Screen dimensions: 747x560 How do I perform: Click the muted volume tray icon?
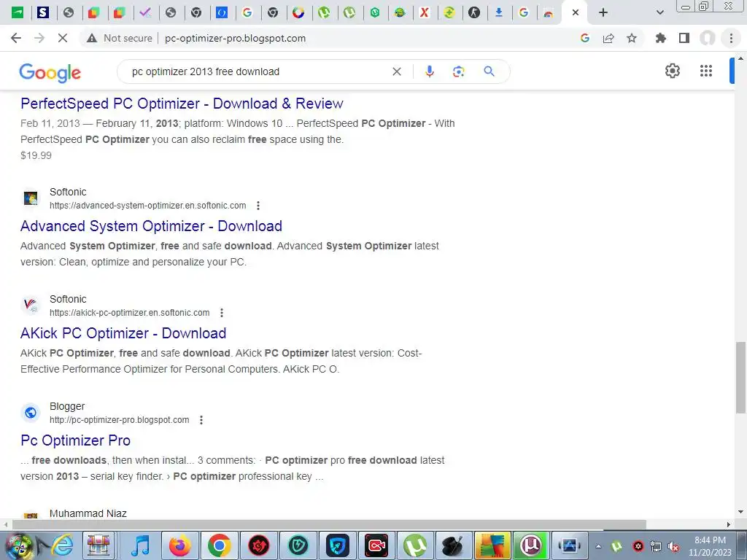click(673, 547)
